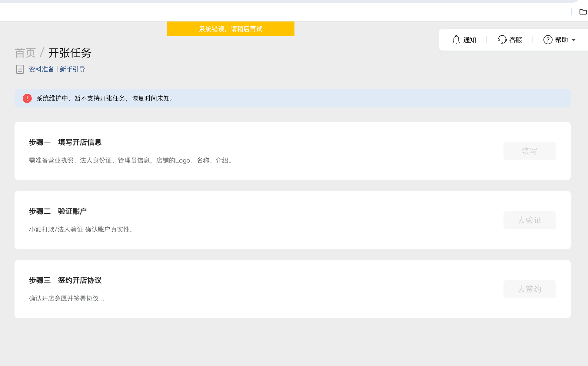Click the 去验证 button
Image resolution: width=588 pixels, height=366 pixels.
pyautogui.click(x=530, y=220)
